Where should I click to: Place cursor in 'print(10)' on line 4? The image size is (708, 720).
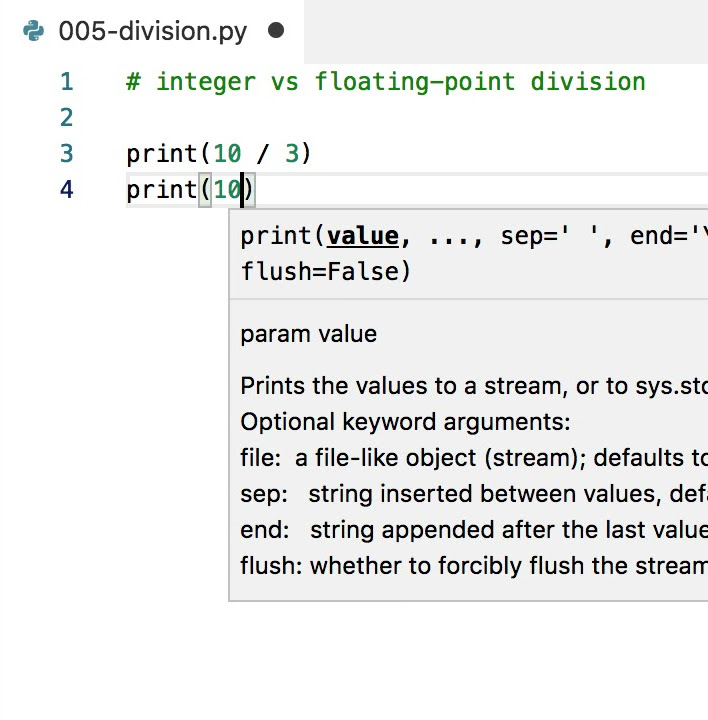click(x=190, y=190)
